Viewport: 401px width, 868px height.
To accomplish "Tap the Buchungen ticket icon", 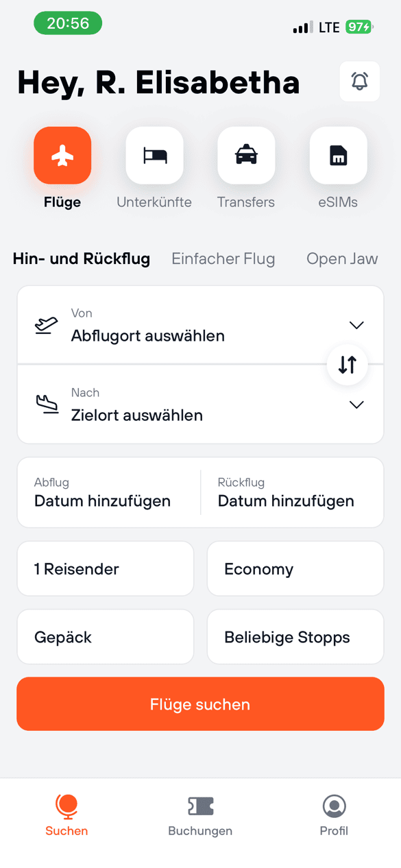I will point(199,806).
